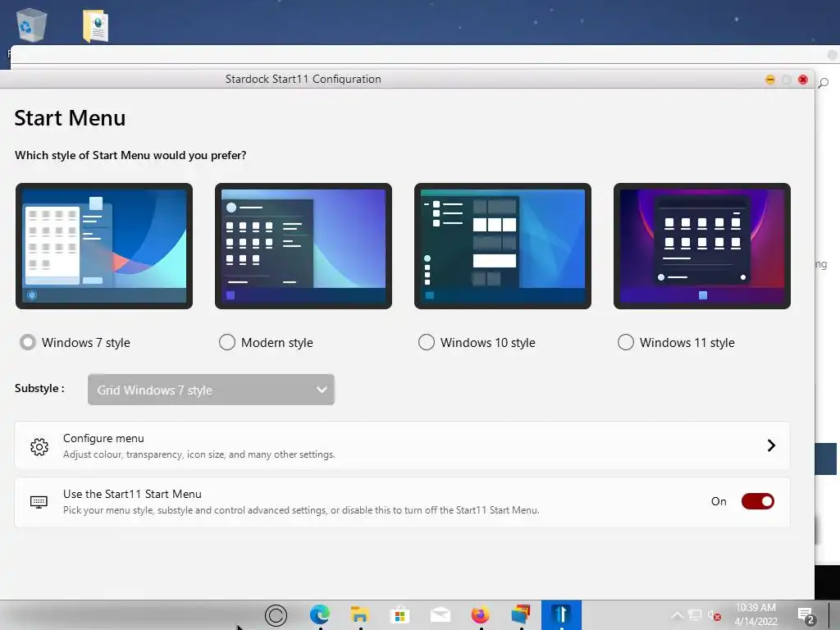840x630 pixels.
Task: Open the document folder desktop icon
Action: click(96, 25)
